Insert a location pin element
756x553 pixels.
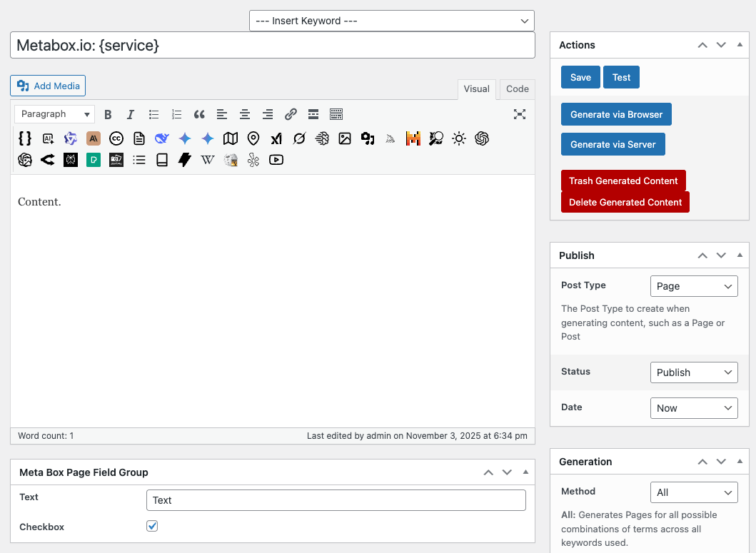(253, 138)
